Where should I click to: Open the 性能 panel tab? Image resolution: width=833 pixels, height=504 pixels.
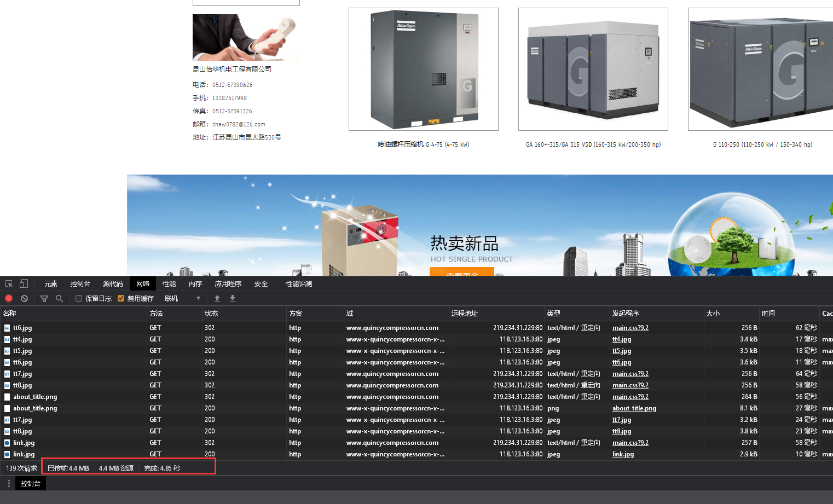pyautogui.click(x=169, y=283)
